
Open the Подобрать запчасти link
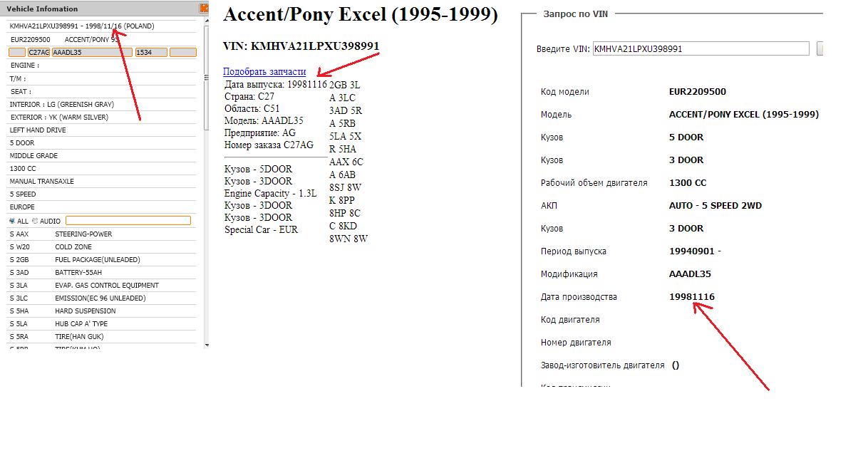pyautogui.click(x=264, y=72)
